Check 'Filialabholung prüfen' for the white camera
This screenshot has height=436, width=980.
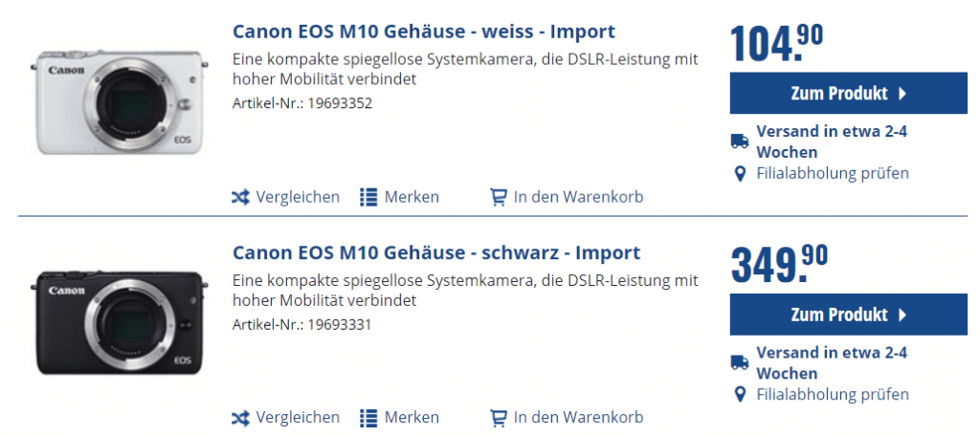832,173
